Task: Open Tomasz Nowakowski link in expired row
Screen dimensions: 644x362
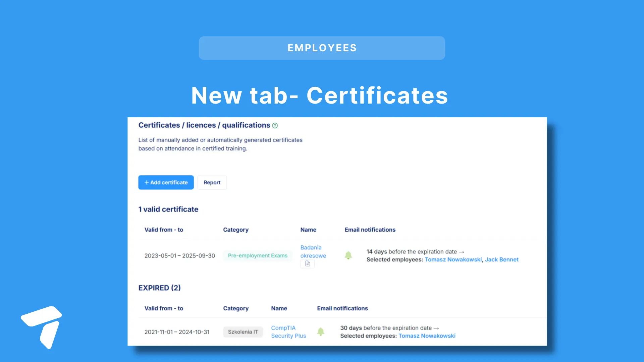Action: pyautogui.click(x=427, y=336)
